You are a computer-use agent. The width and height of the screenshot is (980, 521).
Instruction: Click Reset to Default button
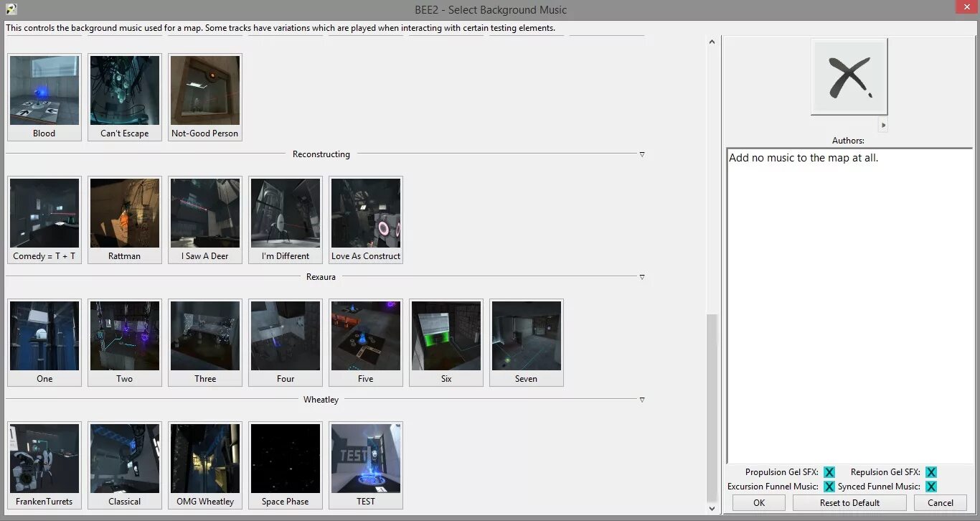point(850,503)
